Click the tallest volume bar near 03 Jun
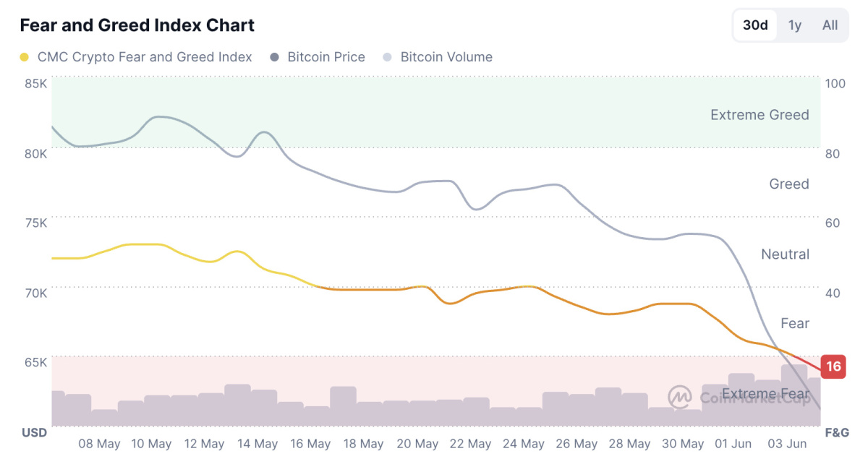This screenshot has width=868, height=472. [794, 395]
